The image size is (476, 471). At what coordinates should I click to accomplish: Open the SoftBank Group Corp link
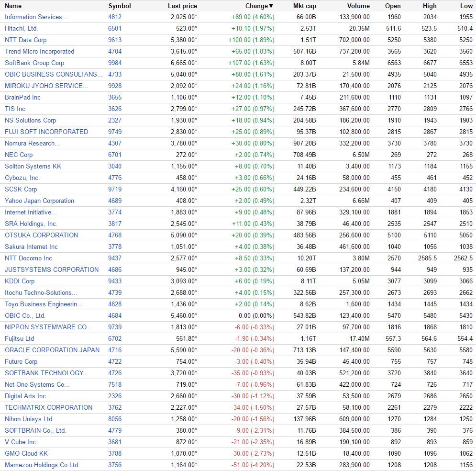pos(34,63)
